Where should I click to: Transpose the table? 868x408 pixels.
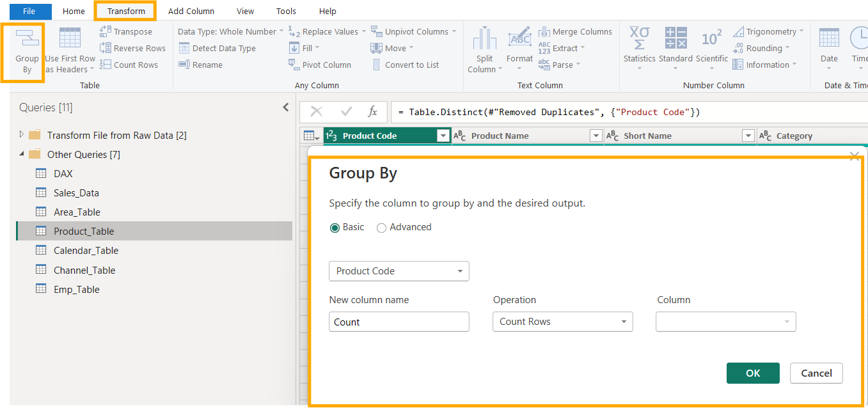126,31
